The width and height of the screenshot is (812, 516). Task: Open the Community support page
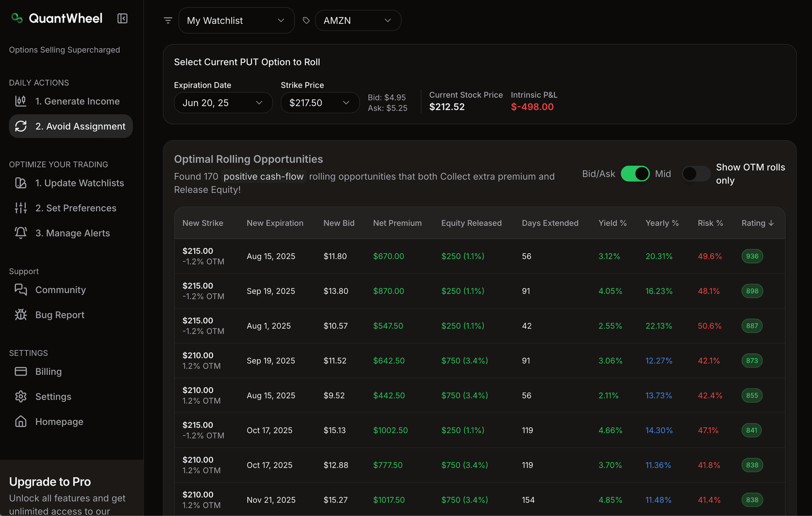click(60, 290)
